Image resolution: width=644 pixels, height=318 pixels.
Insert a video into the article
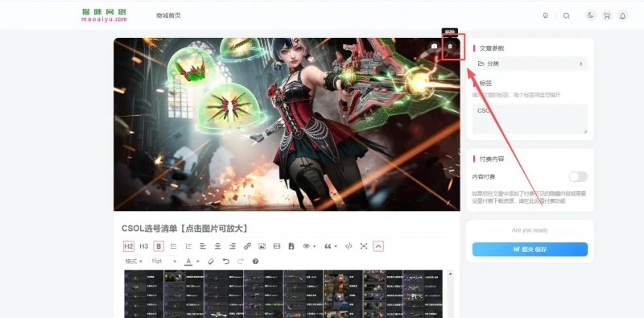[x=277, y=246]
